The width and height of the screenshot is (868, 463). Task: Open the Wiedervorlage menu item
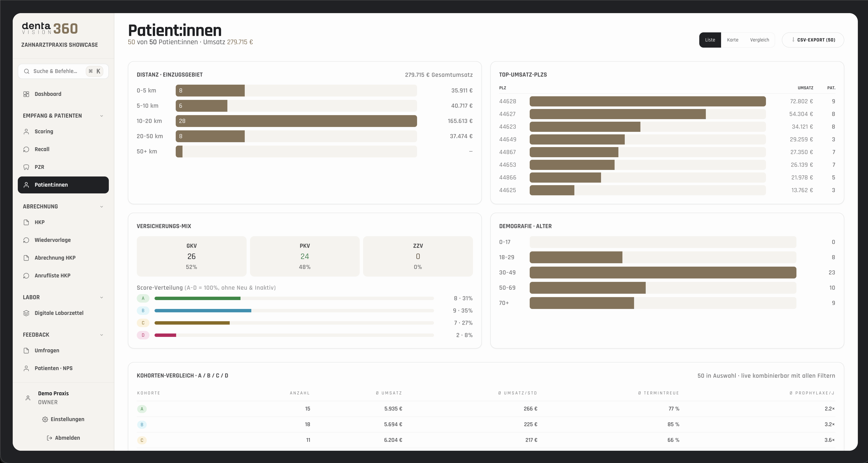coord(63,240)
